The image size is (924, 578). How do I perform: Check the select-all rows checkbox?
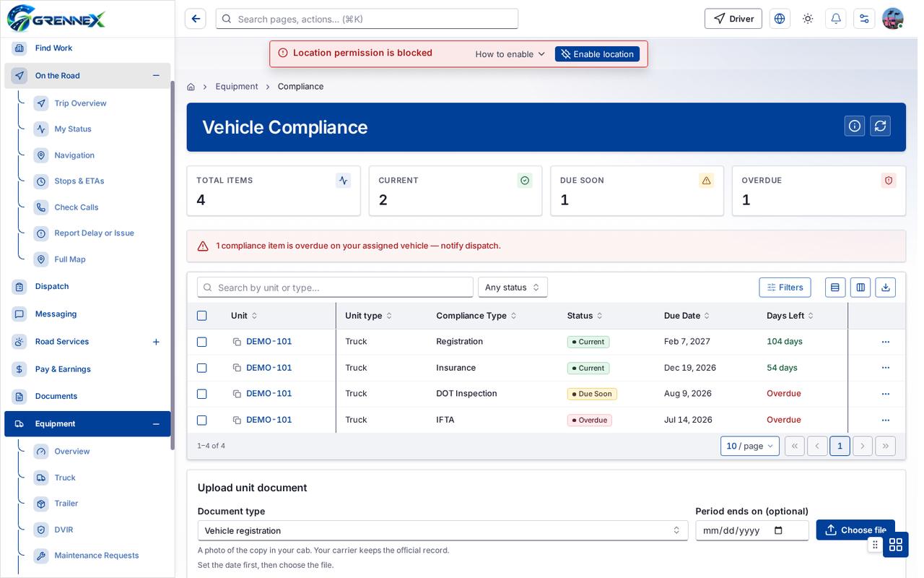(202, 316)
